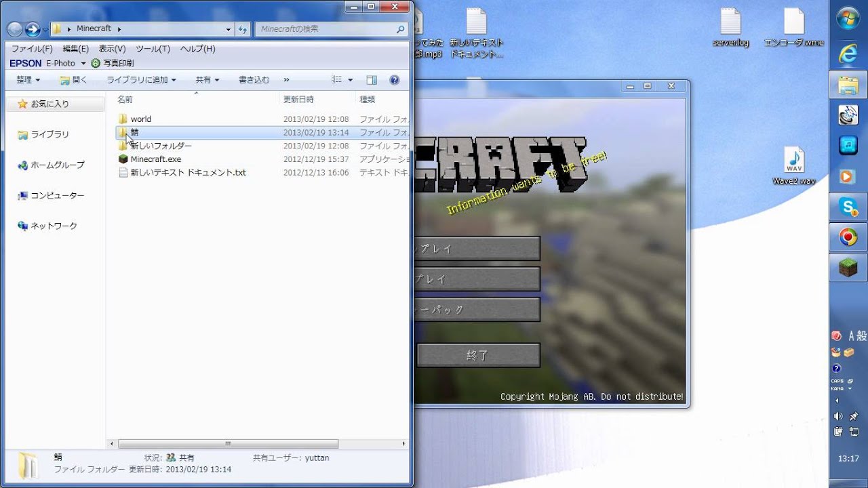This screenshot has width=868, height=488.
Task: Open the ファイル(F) menu
Action: tap(31, 49)
